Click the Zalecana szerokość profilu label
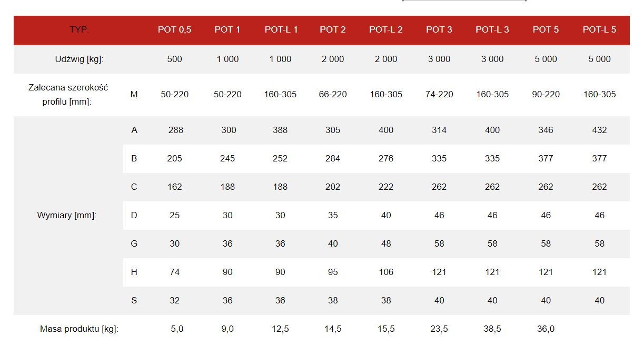 coord(68,95)
